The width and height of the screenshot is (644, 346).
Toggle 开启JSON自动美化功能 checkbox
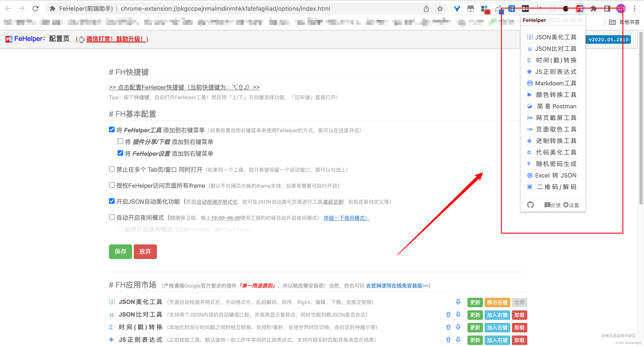(x=112, y=201)
